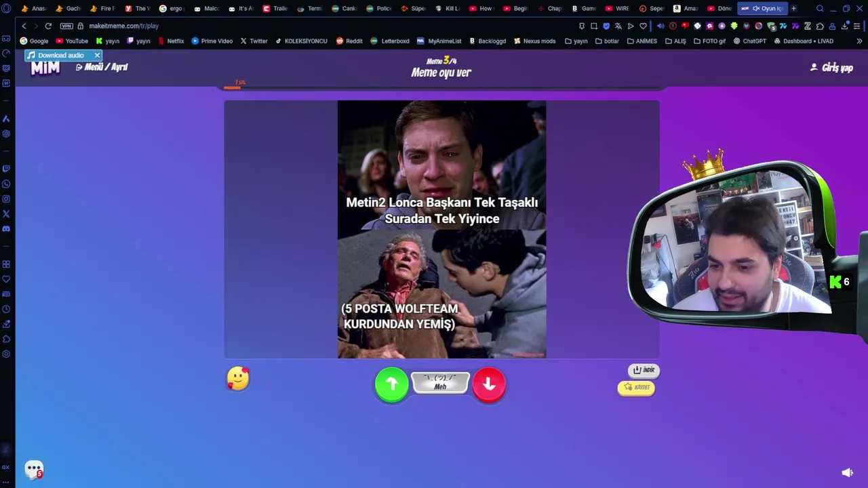Click the blue speaker extension icon
The image size is (868, 488).
pyautogui.click(x=660, y=26)
